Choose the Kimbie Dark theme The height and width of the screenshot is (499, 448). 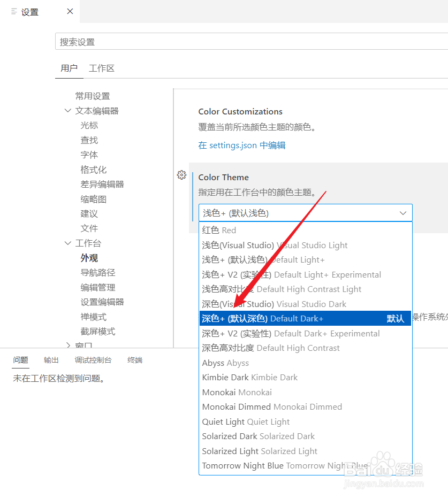pyautogui.click(x=305, y=378)
